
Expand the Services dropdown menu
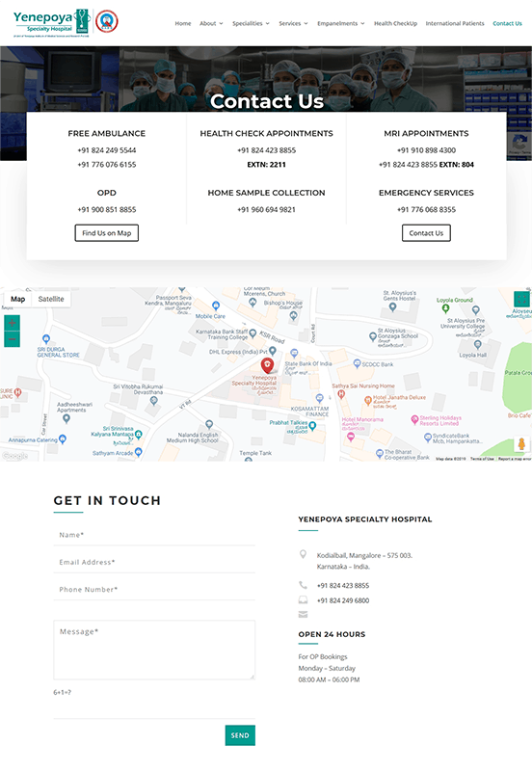point(293,23)
